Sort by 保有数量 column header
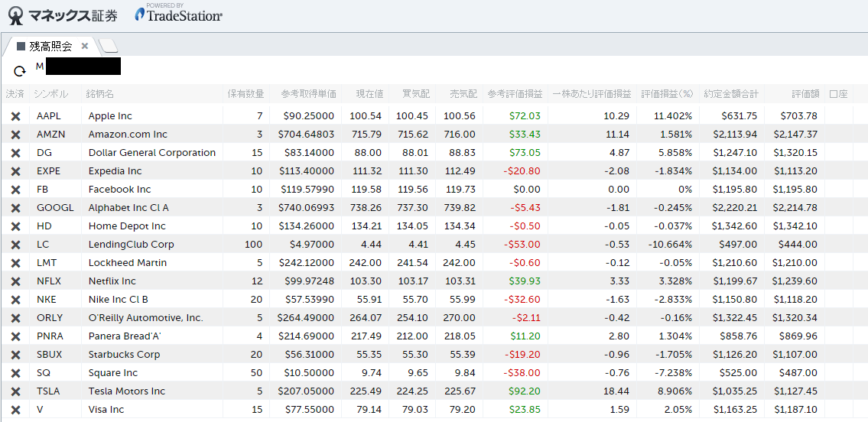 pos(245,94)
